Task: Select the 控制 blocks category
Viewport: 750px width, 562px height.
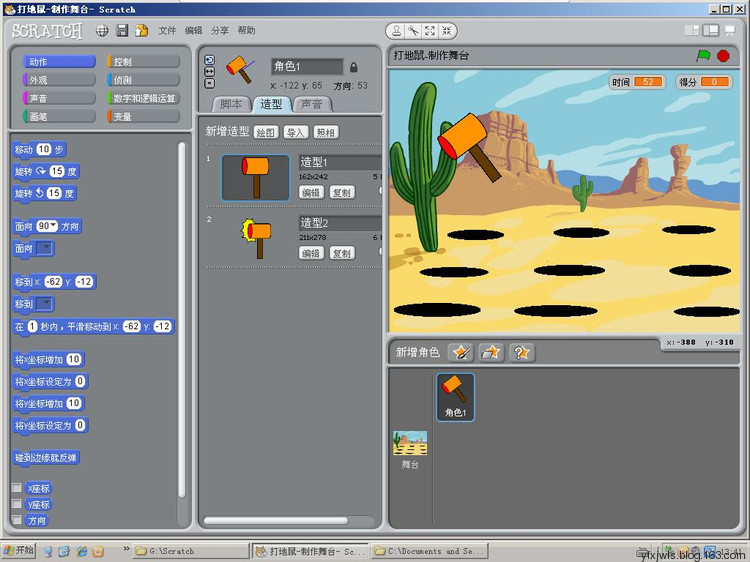Action: point(143,62)
